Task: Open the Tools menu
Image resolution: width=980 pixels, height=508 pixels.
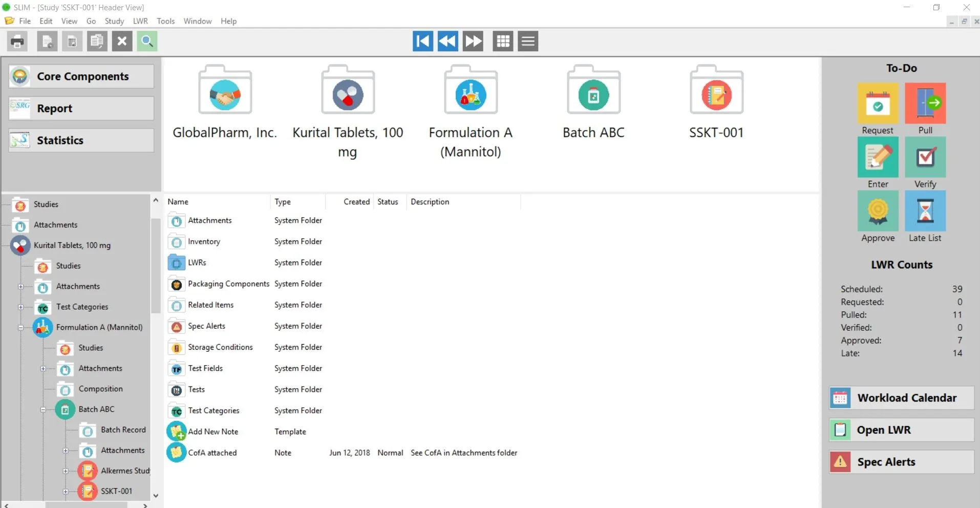Action: pos(165,21)
